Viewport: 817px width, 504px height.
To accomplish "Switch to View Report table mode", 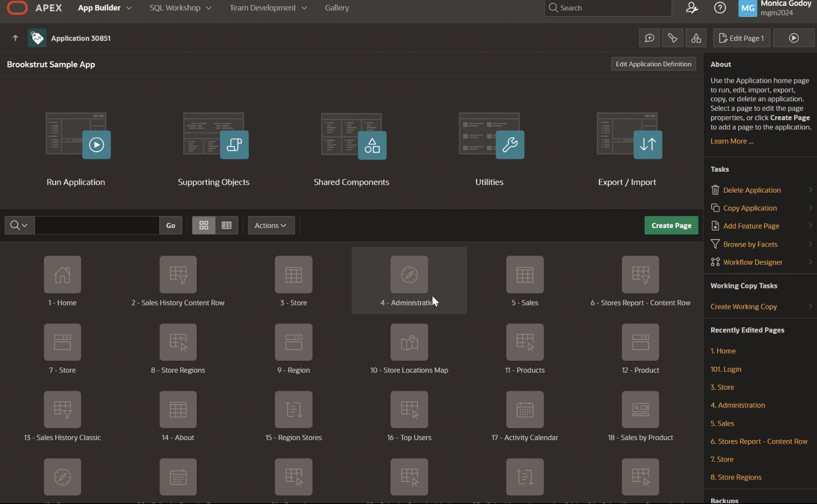I will click(x=227, y=226).
